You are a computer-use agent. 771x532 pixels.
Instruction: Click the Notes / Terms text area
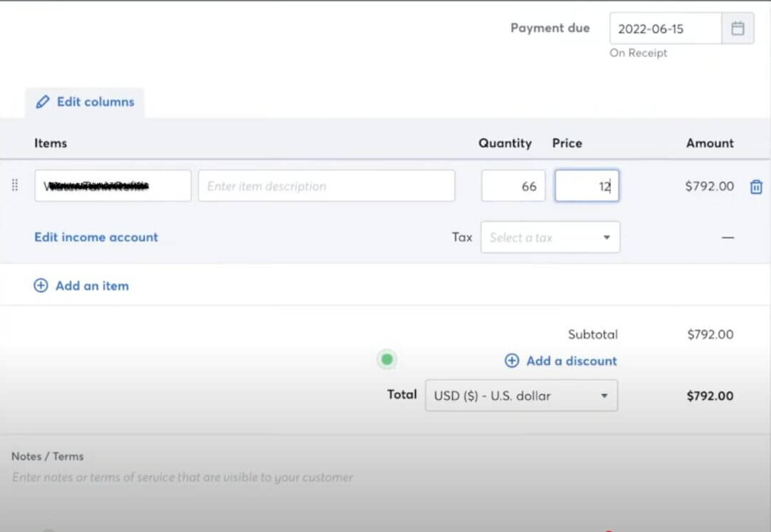pos(214,477)
